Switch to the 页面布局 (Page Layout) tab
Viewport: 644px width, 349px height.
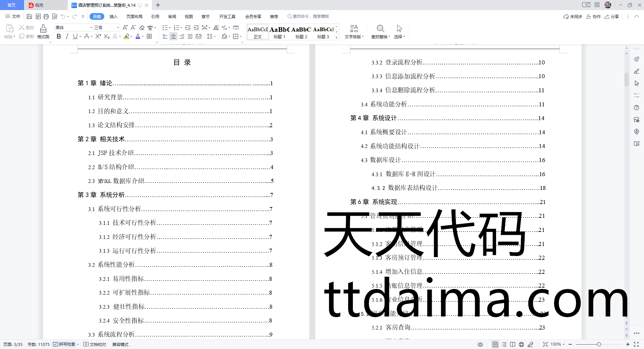[x=134, y=16]
